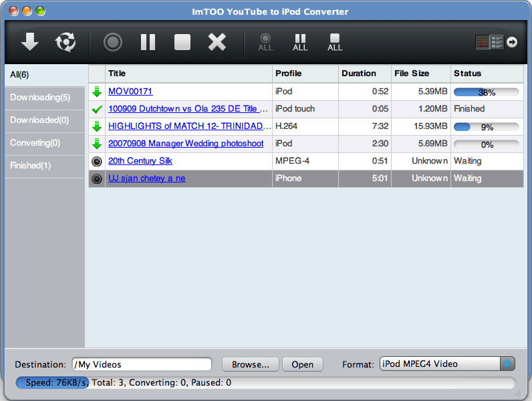Click the Finished status text
Viewport: 532px width, 401px height.
point(469,108)
